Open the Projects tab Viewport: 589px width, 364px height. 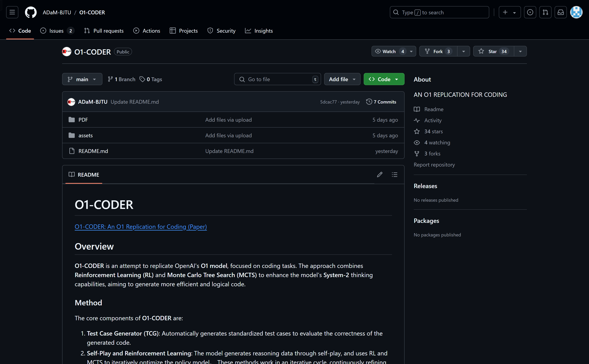pyautogui.click(x=184, y=31)
